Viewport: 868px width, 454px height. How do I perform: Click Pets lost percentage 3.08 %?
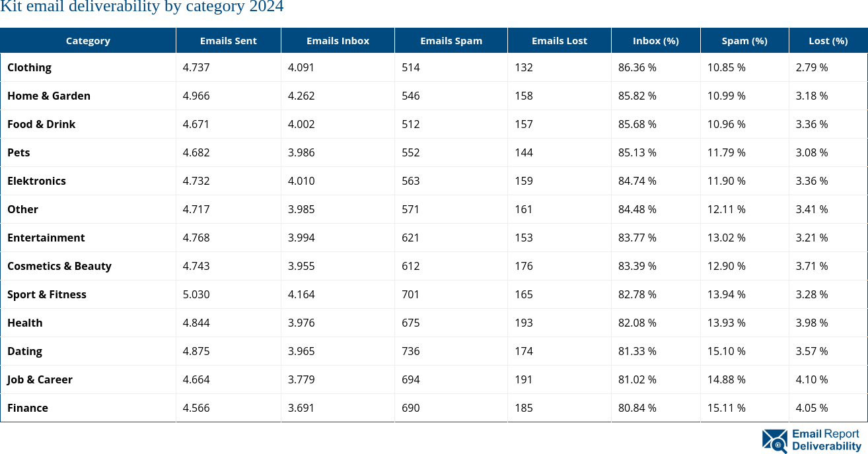pos(812,152)
